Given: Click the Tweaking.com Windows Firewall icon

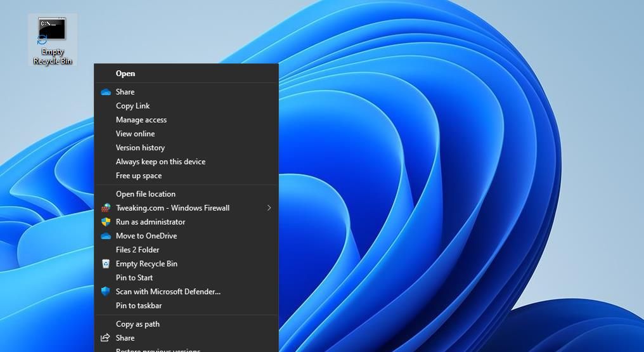Looking at the screenshot, I should pyautogui.click(x=106, y=208).
